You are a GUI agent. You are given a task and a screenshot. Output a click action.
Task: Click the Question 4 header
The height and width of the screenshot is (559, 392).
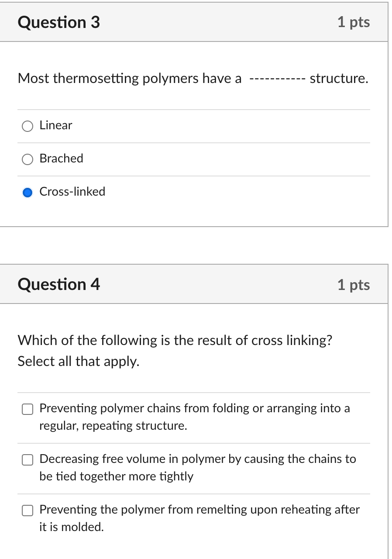[x=58, y=284]
